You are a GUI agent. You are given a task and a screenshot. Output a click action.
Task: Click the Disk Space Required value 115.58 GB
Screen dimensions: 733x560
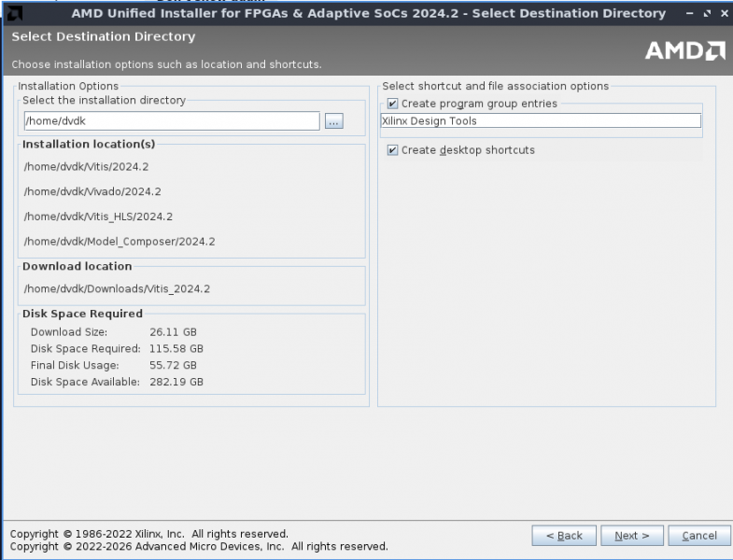176,349
